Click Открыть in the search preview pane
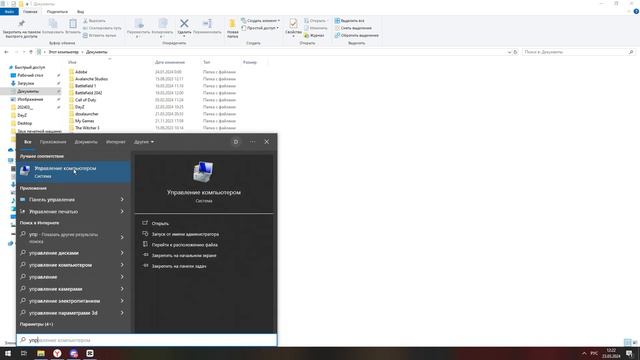 pos(160,224)
